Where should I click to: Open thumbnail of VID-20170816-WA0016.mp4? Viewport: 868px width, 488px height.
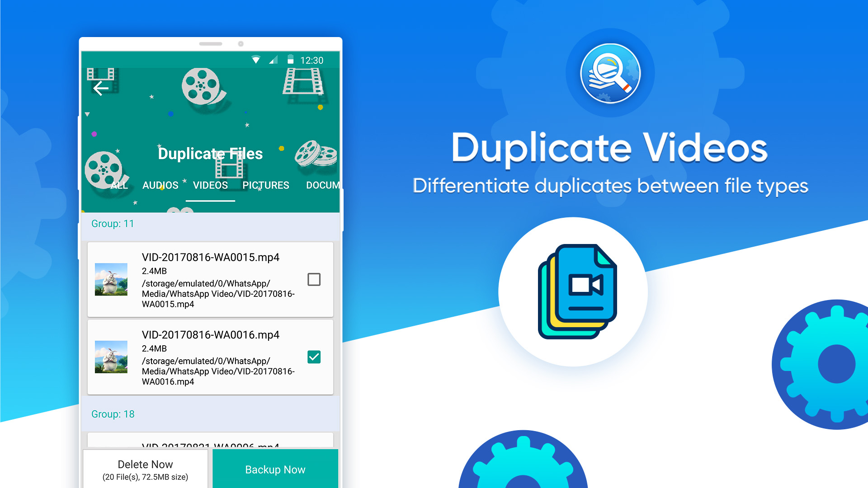111,357
